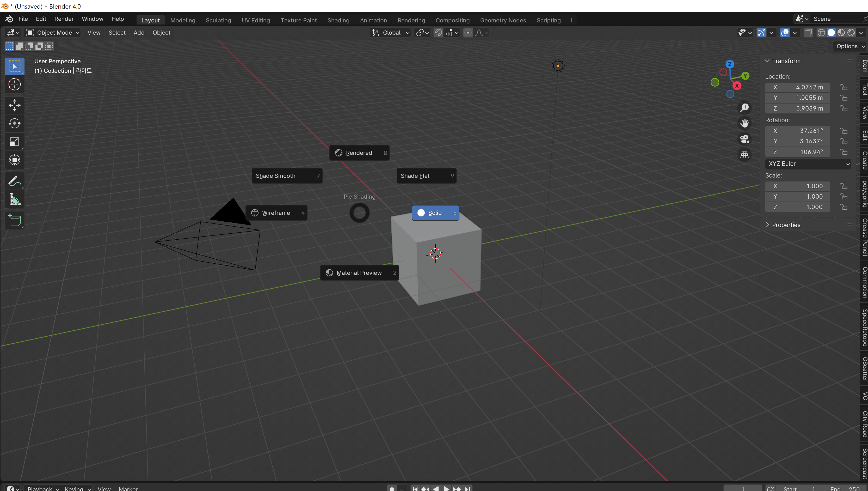The width and height of the screenshot is (868, 491).
Task: Collapse the Transform panel
Action: click(x=767, y=61)
